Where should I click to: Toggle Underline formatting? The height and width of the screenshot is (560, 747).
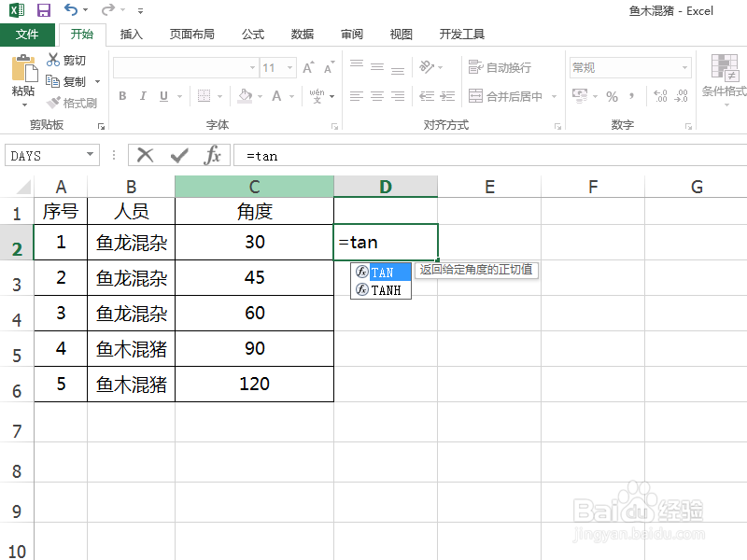(164, 96)
